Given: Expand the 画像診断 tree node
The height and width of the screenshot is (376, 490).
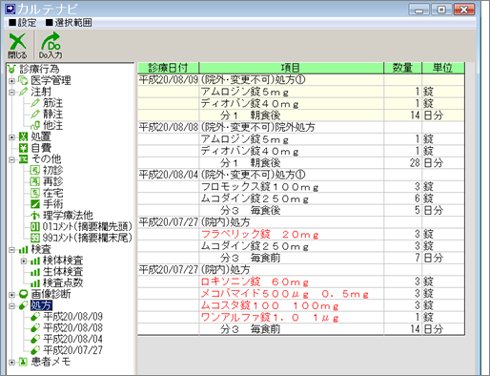Looking at the screenshot, I should [12, 295].
